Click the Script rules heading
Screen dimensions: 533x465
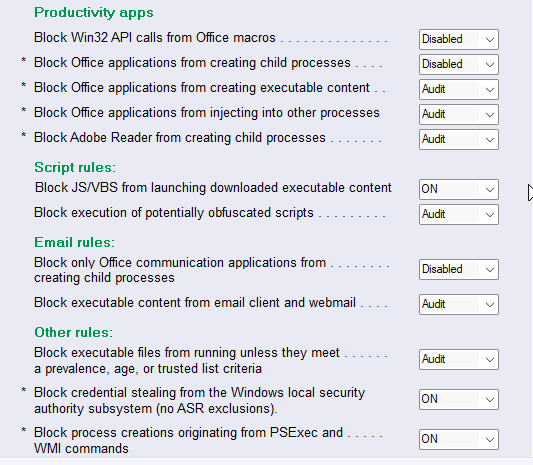(75, 168)
